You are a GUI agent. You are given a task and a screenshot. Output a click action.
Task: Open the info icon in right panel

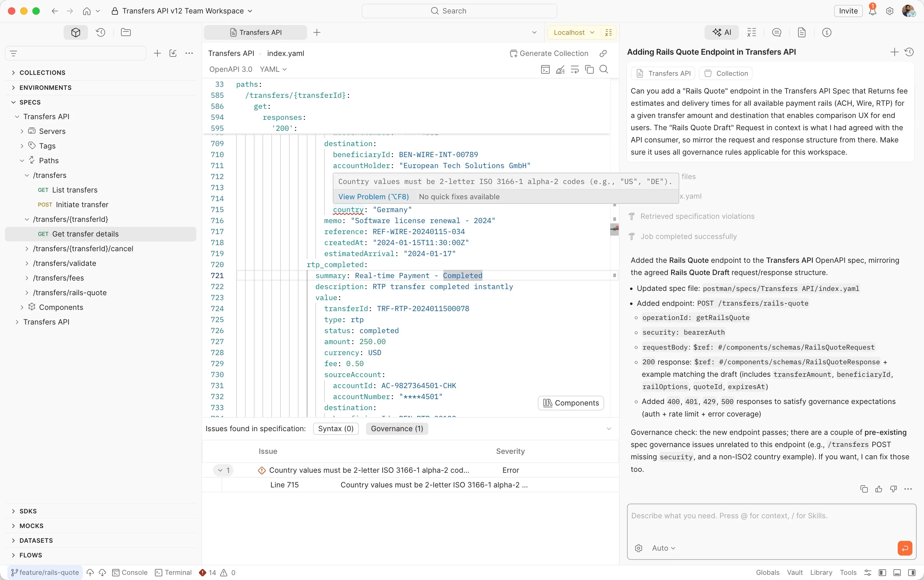pyautogui.click(x=827, y=33)
